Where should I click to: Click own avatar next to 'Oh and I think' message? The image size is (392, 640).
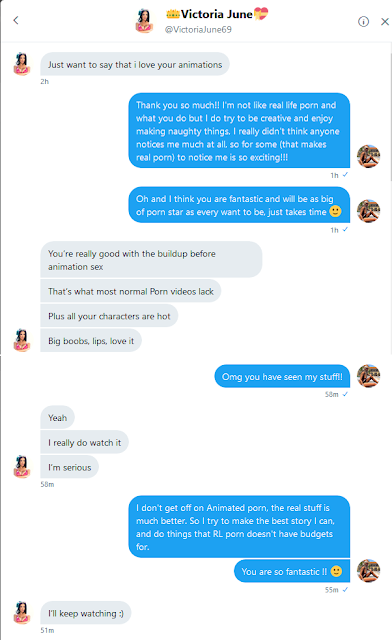click(x=369, y=211)
